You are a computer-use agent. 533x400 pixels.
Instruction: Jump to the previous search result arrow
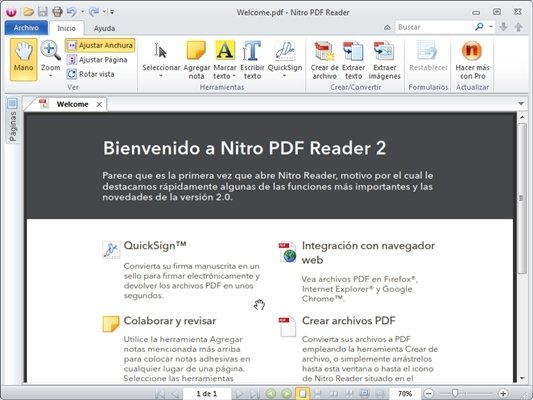pos(518,27)
